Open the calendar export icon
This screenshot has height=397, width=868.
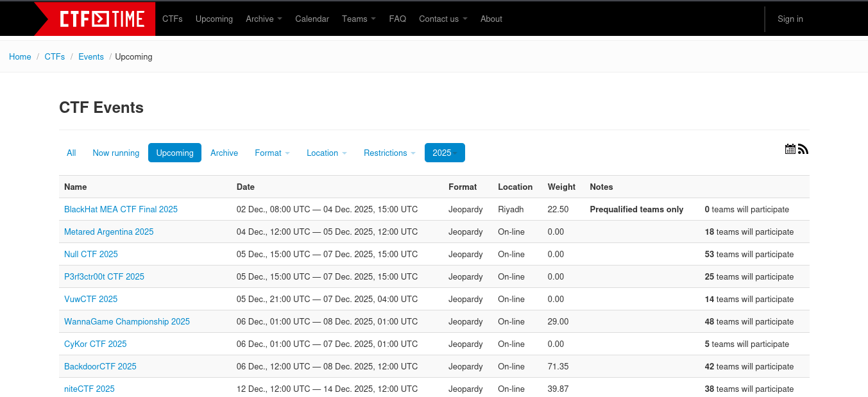tap(790, 149)
